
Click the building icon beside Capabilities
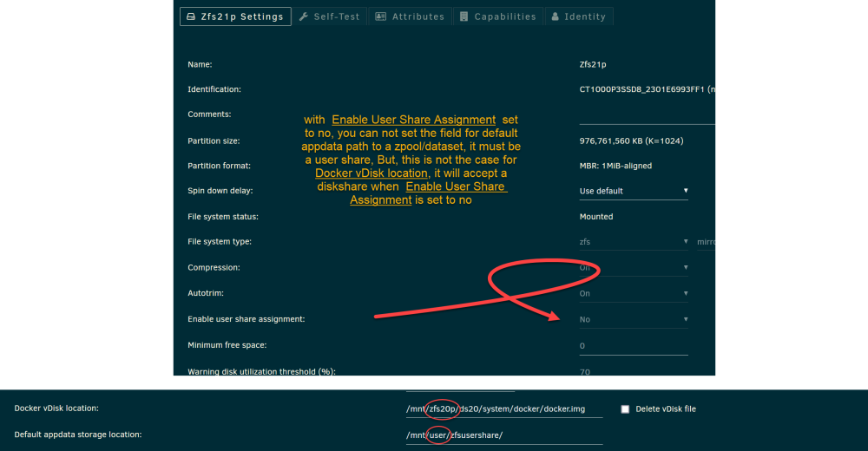pyautogui.click(x=464, y=16)
